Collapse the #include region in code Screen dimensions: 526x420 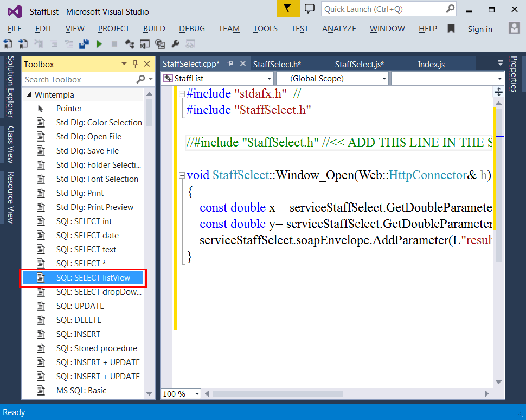[x=182, y=94]
